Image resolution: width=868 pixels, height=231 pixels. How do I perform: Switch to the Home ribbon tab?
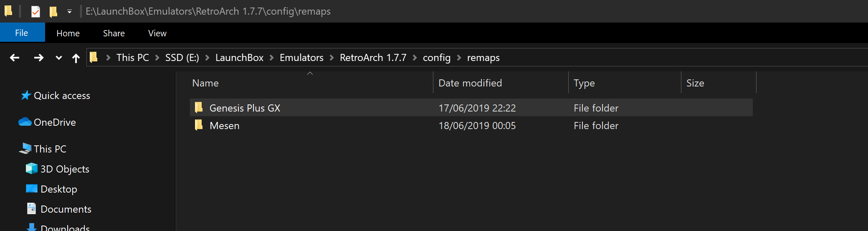click(x=68, y=33)
